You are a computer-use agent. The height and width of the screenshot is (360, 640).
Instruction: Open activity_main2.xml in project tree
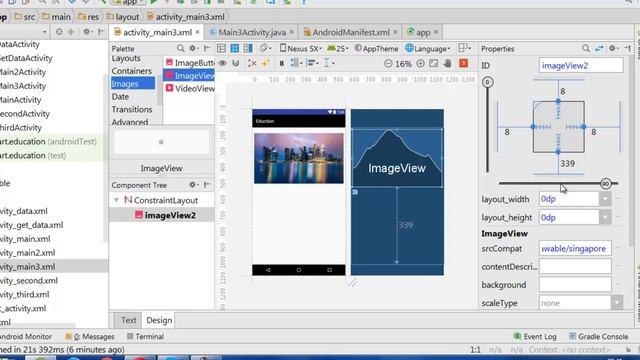(x=27, y=253)
